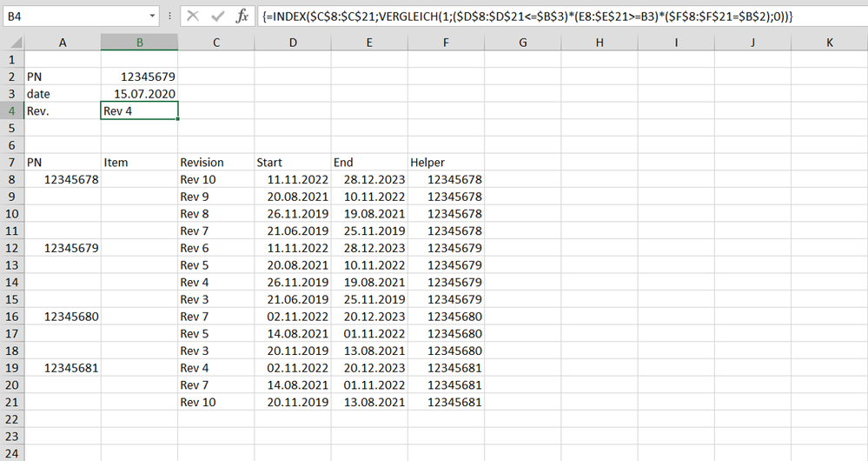868x461 pixels.
Task: Click the Cancel (X) formula bar icon
Action: pyautogui.click(x=193, y=16)
